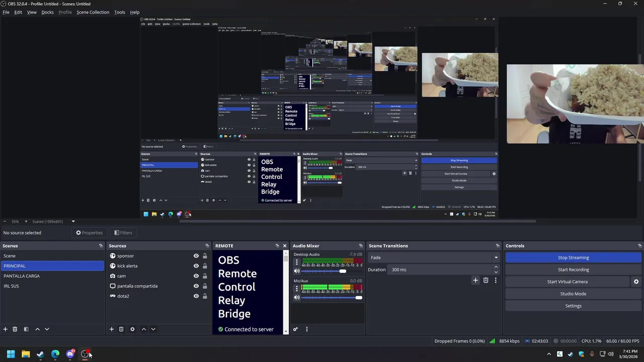Add a configurable transition plus icon

(475, 280)
